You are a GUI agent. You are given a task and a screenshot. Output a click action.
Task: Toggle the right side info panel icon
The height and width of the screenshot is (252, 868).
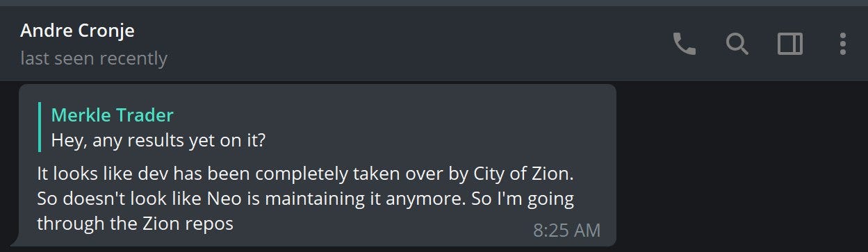pyautogui.click(x=790, y=45)
